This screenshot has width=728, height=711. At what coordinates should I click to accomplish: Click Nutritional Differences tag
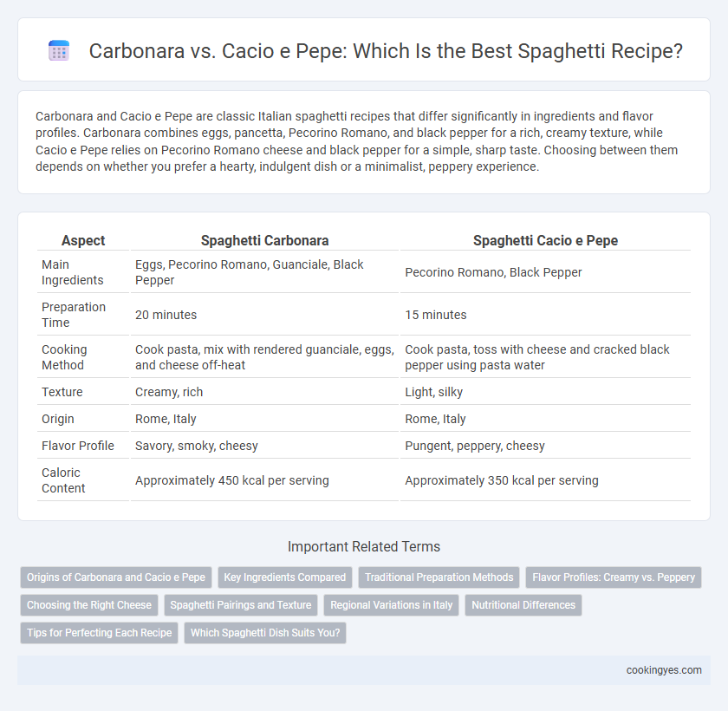(x=523, y=605)
